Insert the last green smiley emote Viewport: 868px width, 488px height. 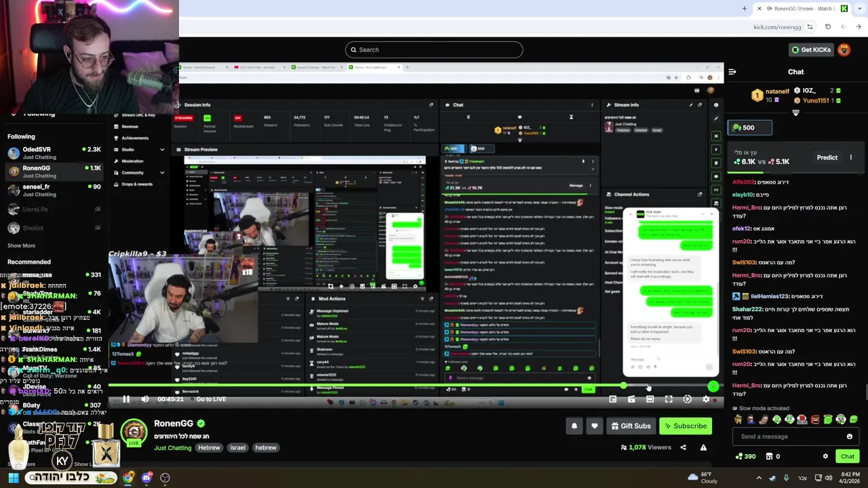tap(854, 420)
